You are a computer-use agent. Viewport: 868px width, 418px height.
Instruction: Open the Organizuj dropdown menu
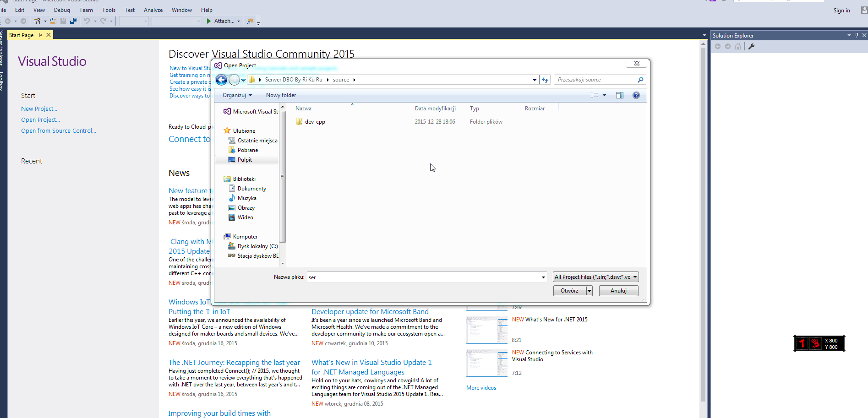click(x=237, y=95)
